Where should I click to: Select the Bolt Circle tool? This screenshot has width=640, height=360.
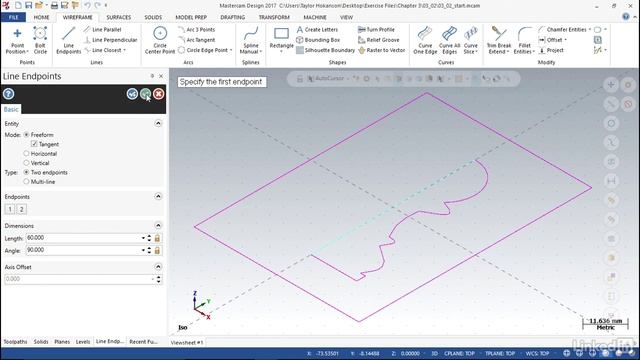click(40, 41)
